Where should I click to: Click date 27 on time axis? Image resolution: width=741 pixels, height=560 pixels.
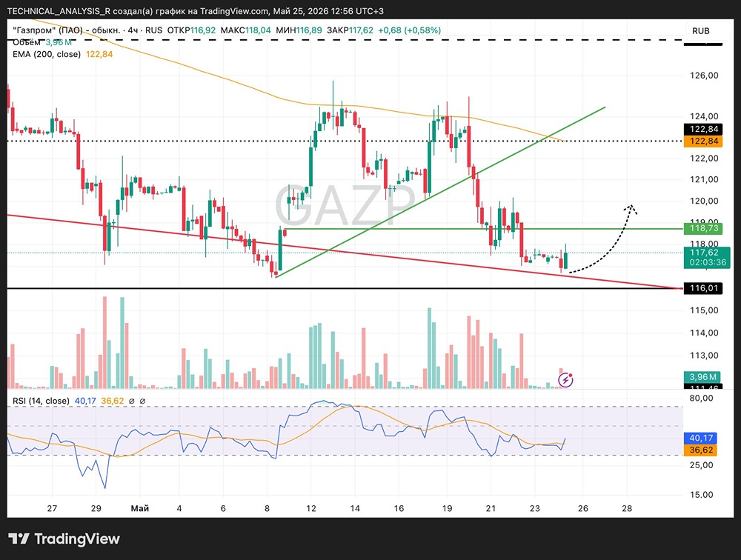[x=52, y=508]
